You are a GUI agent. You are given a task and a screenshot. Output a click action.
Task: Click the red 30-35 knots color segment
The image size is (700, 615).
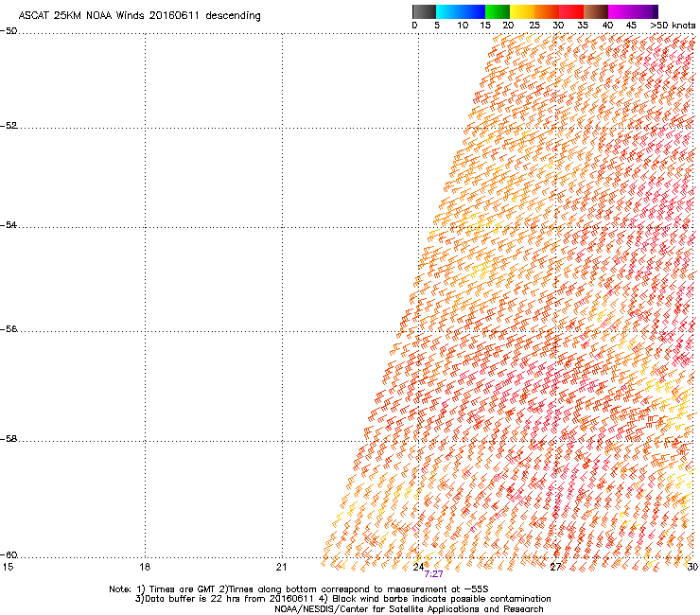(571, 11)
